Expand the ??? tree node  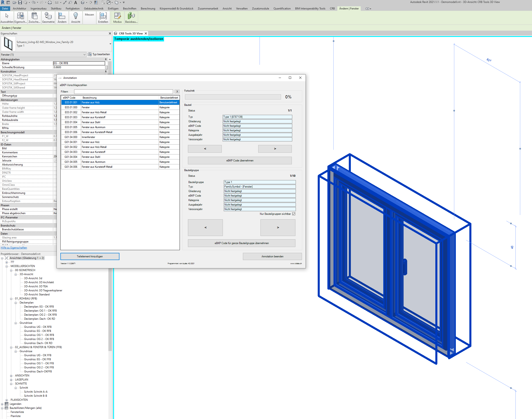pos(7,262)
